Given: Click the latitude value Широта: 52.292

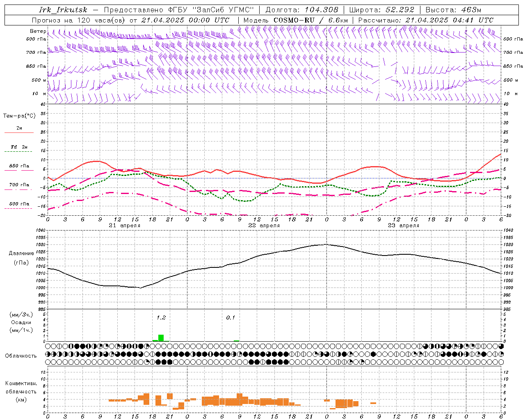Looking at the screenshot, I should click(382, 10).
